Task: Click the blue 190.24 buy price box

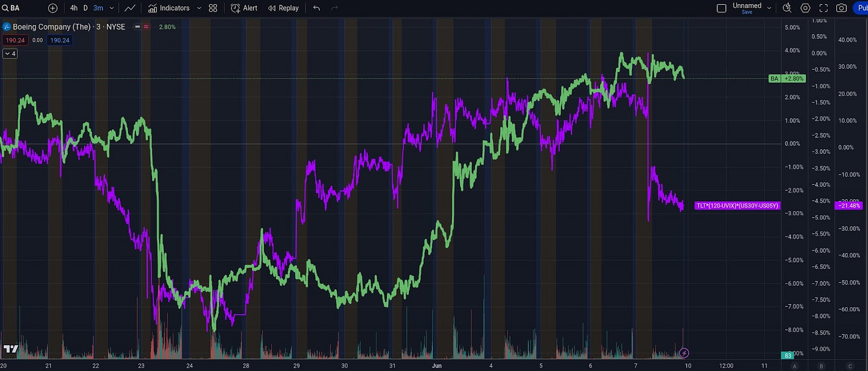Action: [60, 40]
